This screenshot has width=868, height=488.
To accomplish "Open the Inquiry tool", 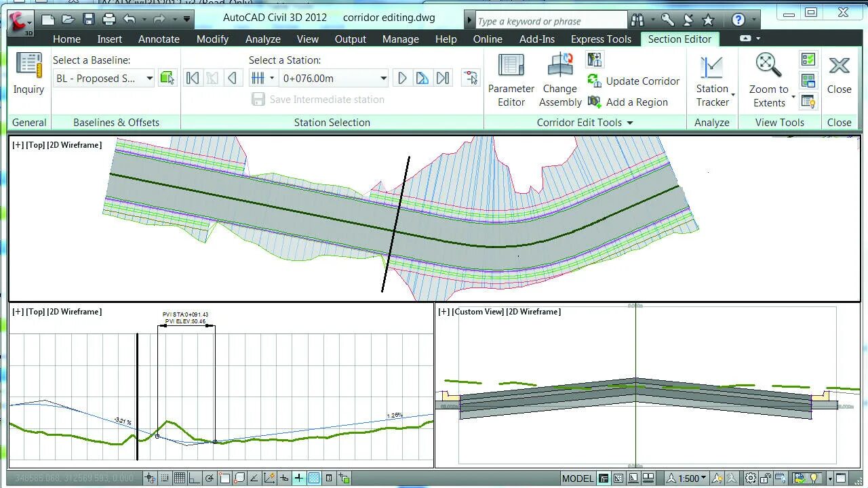I will point(28,74).
